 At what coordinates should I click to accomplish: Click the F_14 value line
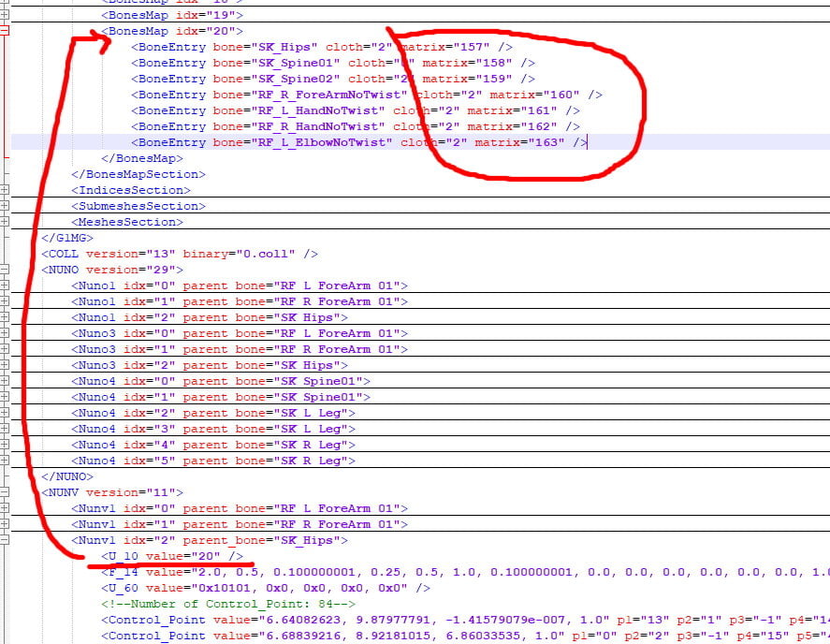click(x=374, y=572)
